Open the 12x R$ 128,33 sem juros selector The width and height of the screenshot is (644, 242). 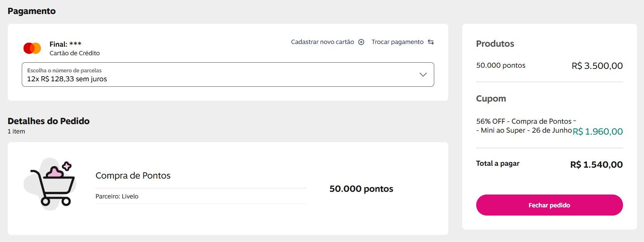coord(228,74)
